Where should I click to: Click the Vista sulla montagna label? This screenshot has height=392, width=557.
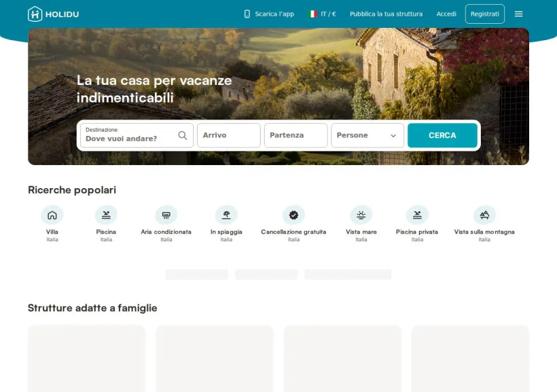pos(484,232)
